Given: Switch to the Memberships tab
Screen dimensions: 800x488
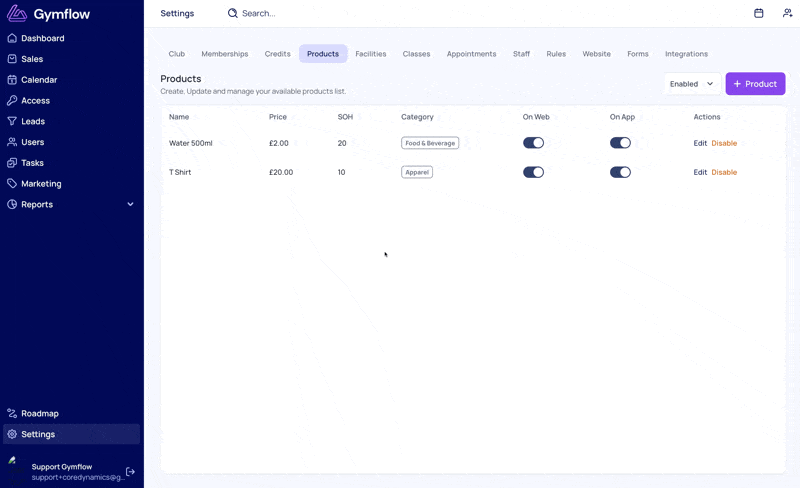Looking at the screenshot, I should tap(224, 54).
